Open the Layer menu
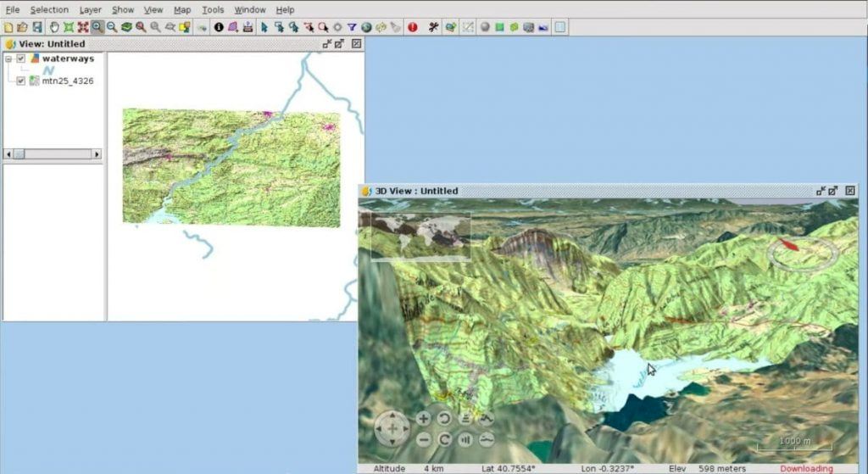Viewport: 868px width, 474px height. tap(90, 9)
